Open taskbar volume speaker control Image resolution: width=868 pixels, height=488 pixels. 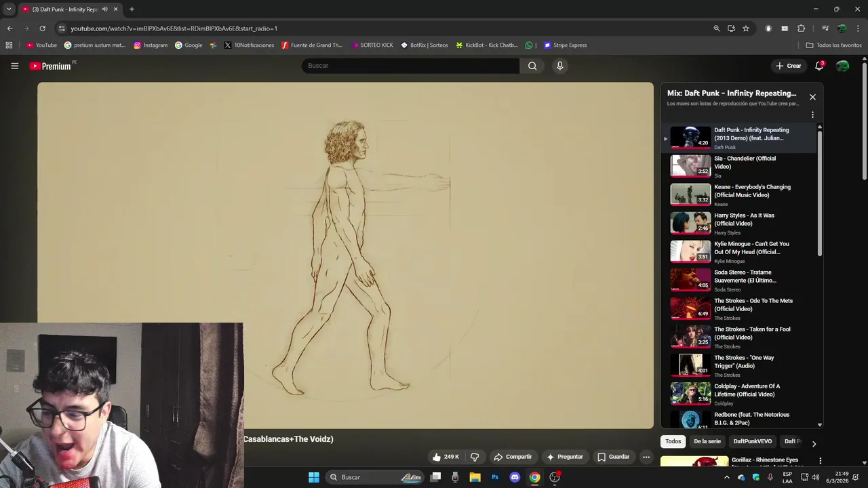coord(815,477)
